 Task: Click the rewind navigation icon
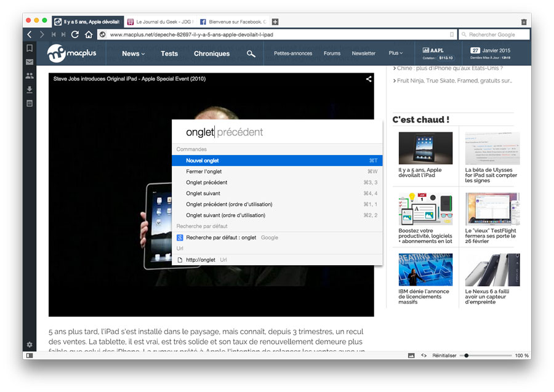54,34
